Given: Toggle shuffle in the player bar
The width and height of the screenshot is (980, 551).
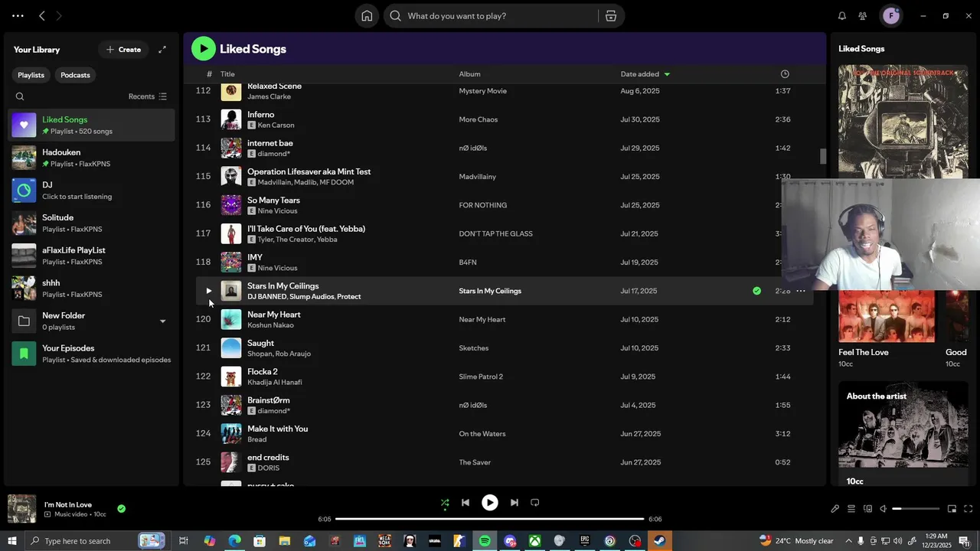Looking at the screenshot, I should click(x=445, y=503).
